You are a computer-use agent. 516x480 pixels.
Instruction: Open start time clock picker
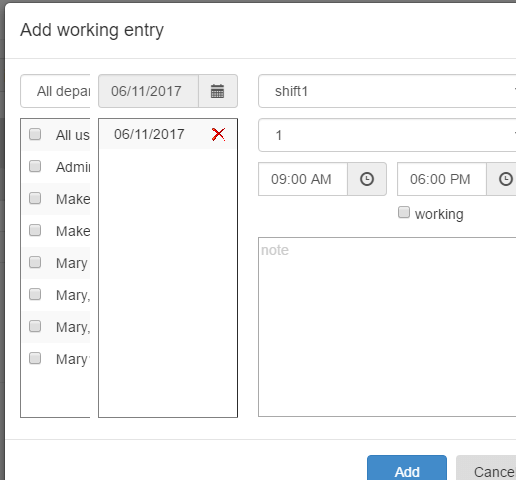(367, 179)
